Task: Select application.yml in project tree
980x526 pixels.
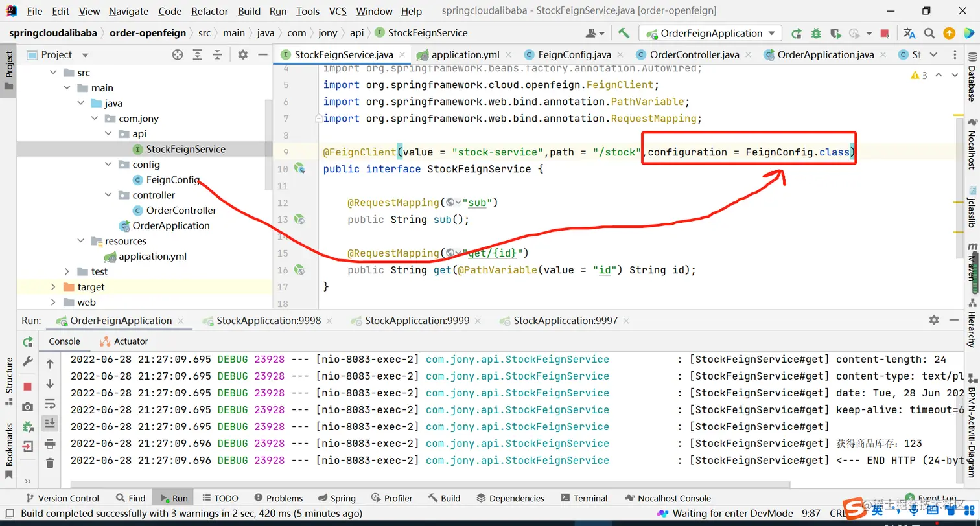Action: click(x=152, y=257)
